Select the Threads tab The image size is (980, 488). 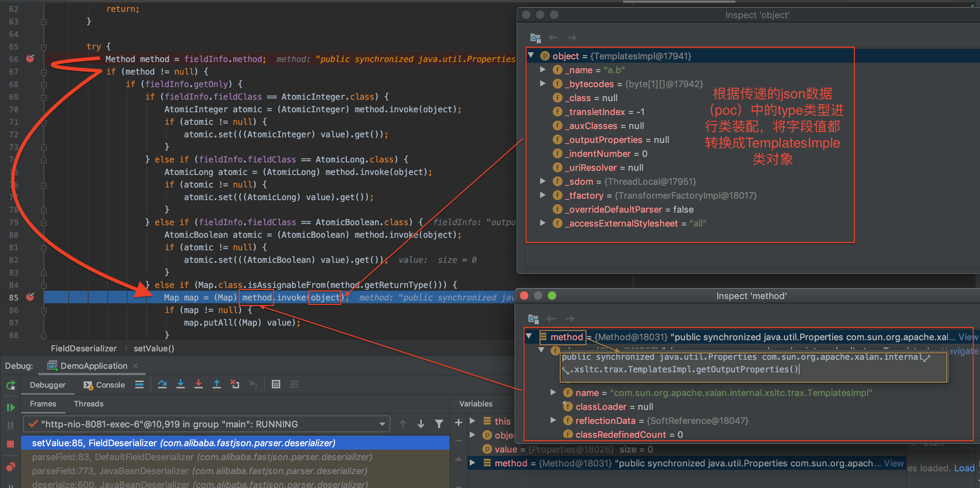tap(89, 404)
